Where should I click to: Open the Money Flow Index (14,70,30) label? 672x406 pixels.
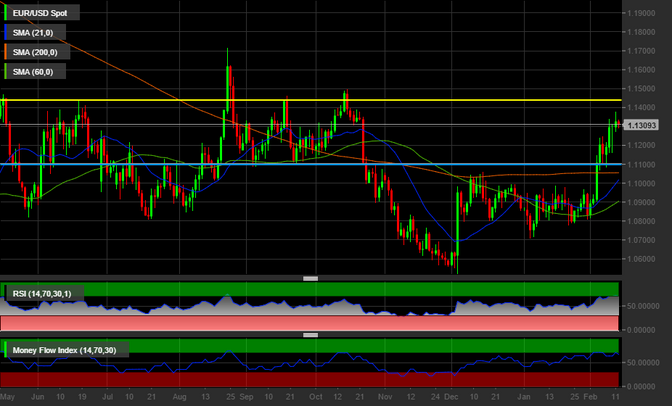point(63,351)
